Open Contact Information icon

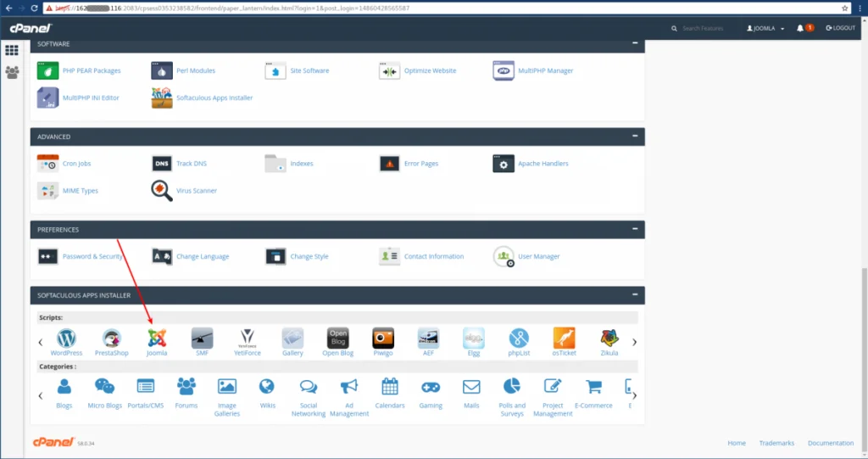coord(389,257)
